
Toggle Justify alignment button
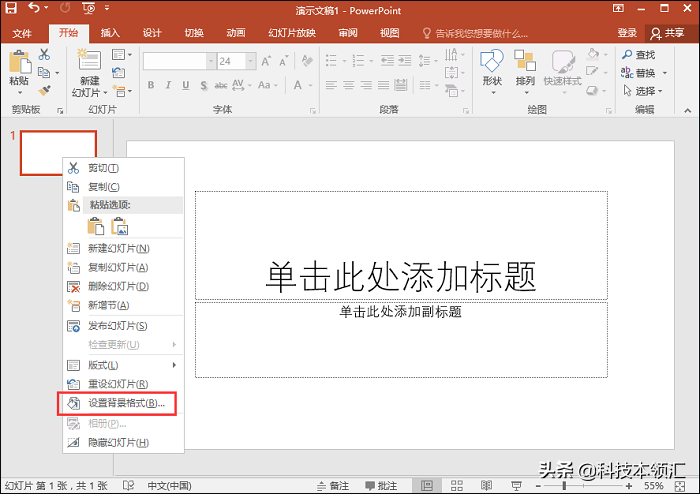click(x=383, y=85)
